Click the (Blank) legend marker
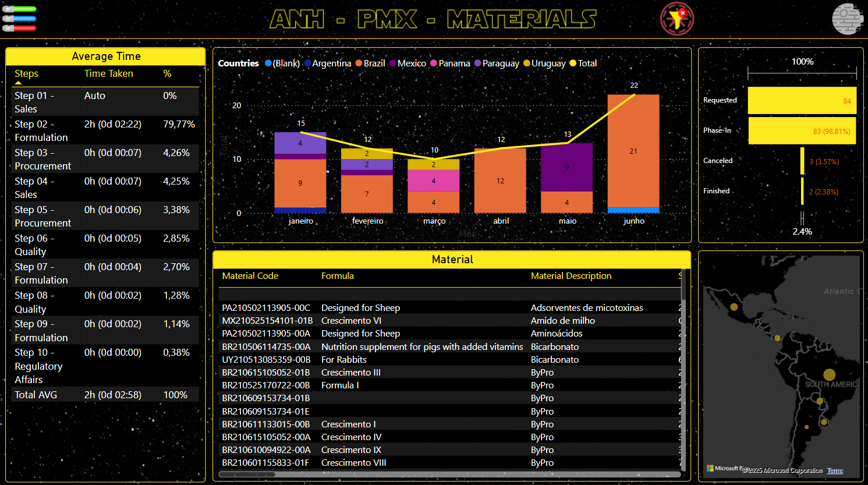Screen dimensions: 868x485 coord(268,63)
